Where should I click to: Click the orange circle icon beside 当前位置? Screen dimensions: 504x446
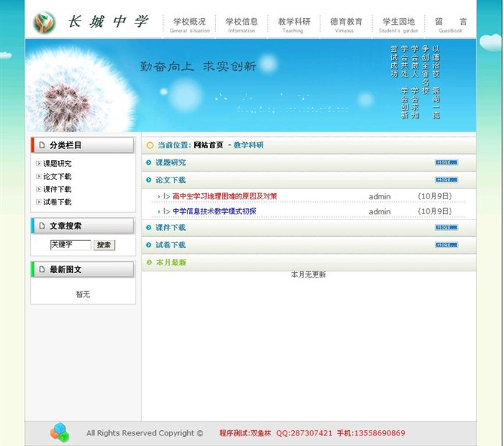150,146
